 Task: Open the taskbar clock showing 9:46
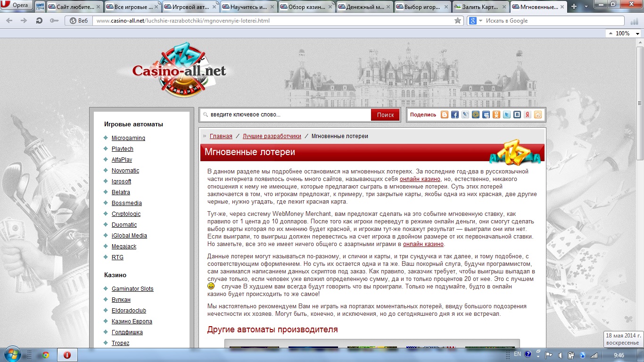[x=619, y=355]
